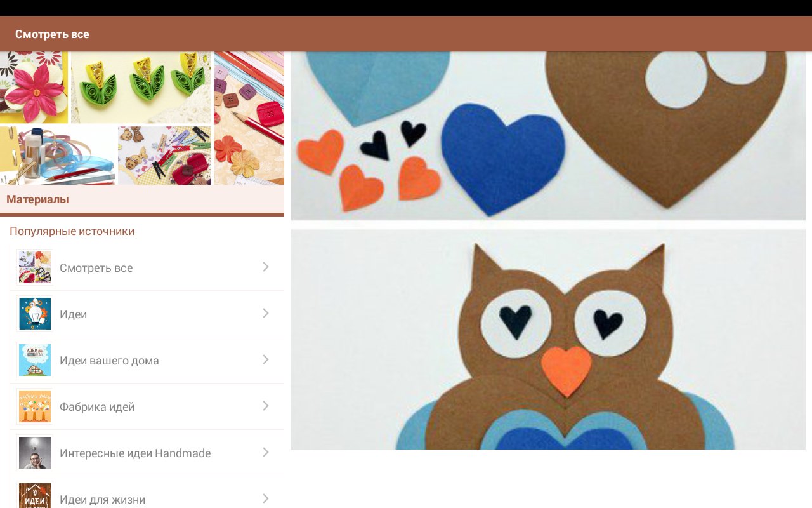The width and height of the screenshot is (812, 508).
Task: Tap the Идеи вашего дома house icon
Action: [35, 360]
